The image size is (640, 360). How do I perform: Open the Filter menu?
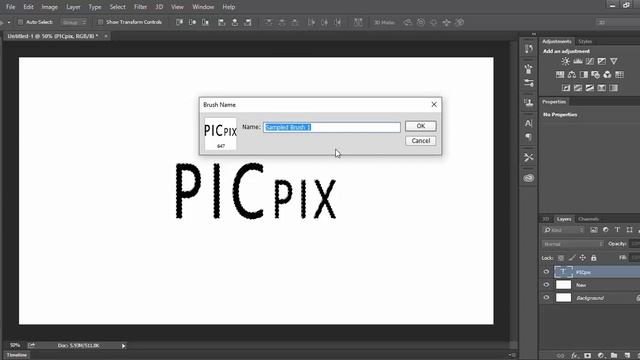click(140, 7)
